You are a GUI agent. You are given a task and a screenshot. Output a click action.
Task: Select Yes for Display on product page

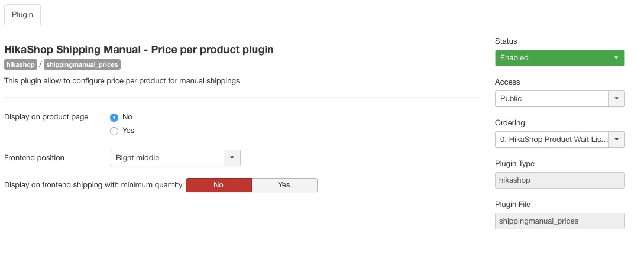[x=114, y=131]
